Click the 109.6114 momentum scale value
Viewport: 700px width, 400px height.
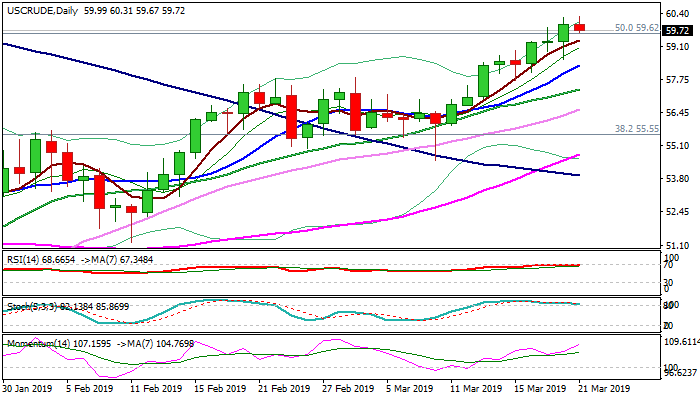click(679, 340)
